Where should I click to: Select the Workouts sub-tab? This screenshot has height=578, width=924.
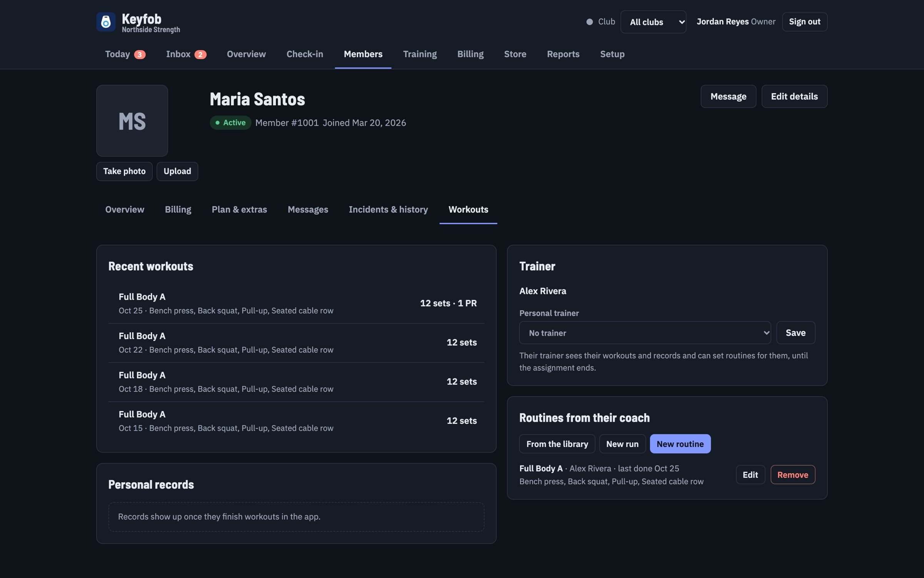[x=468, y=209]
